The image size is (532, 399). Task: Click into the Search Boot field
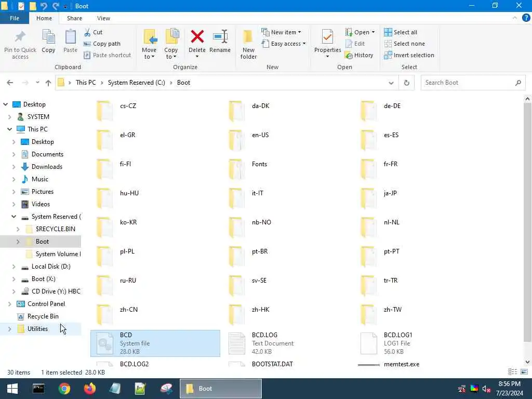(473, 83)
